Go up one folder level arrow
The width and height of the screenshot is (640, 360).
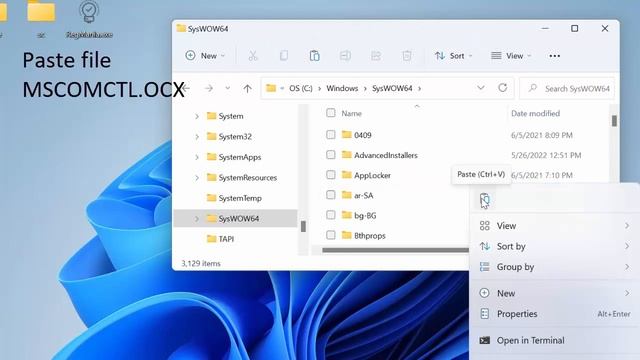click(247, 88)
